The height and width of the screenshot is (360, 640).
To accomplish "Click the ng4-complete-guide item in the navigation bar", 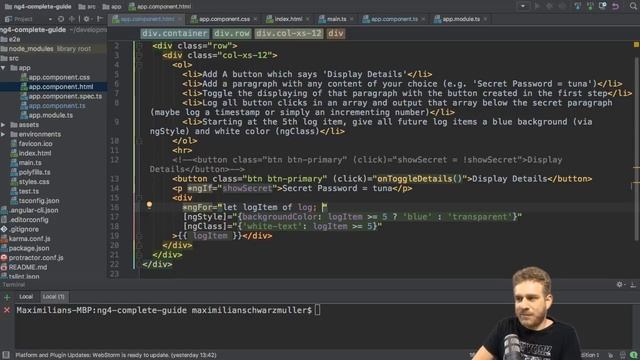I will point(38,7).
